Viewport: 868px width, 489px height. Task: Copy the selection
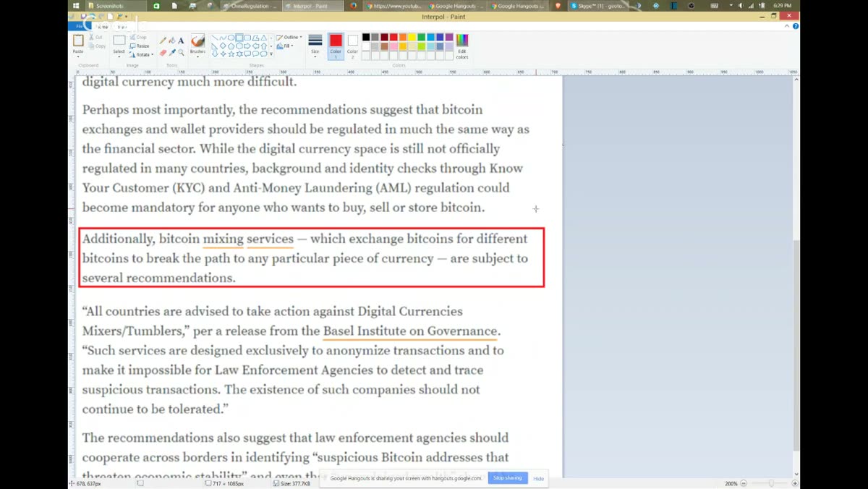(97, 46)
